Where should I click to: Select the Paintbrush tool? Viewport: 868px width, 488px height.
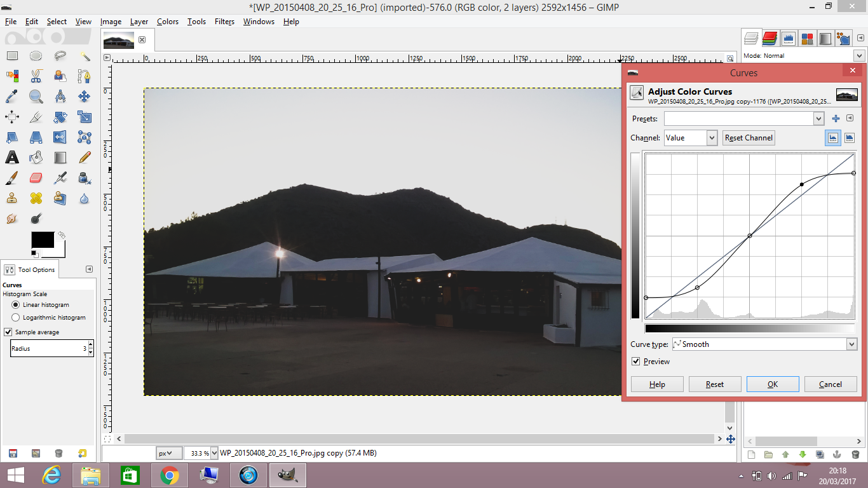(12, 177)
